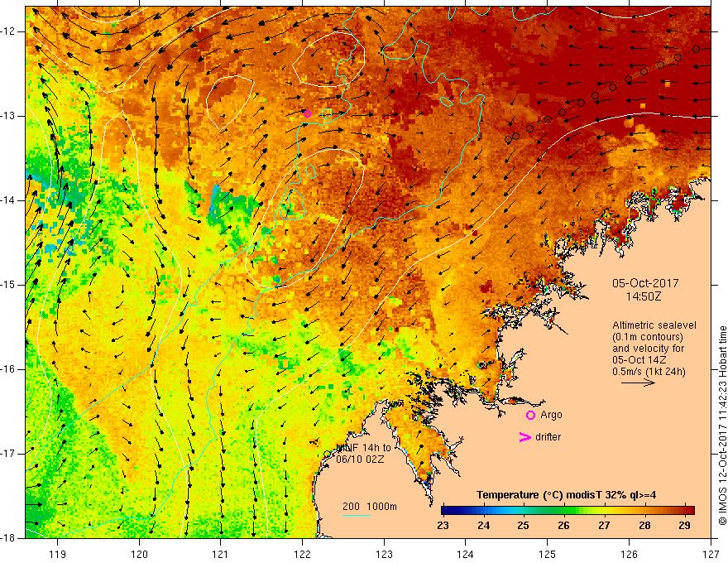The width and height of the screenshot is (728, 563).
Task: Click the "14:50Z" time label
Action: tap(643, 296)
